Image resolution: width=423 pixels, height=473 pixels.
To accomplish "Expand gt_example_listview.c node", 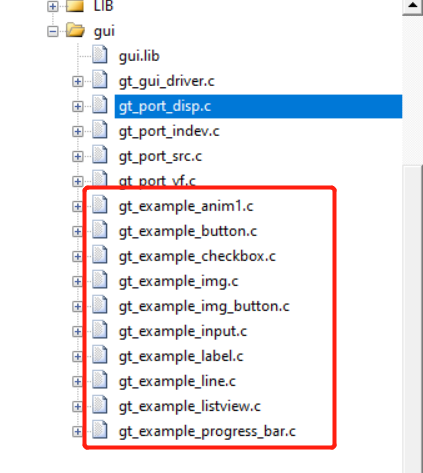I will 78,407.
